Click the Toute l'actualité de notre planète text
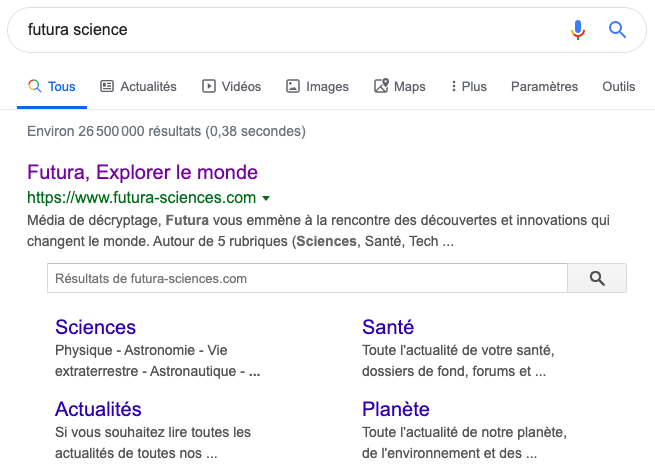The height and width of the screenshot is (466, 655). 464,443
